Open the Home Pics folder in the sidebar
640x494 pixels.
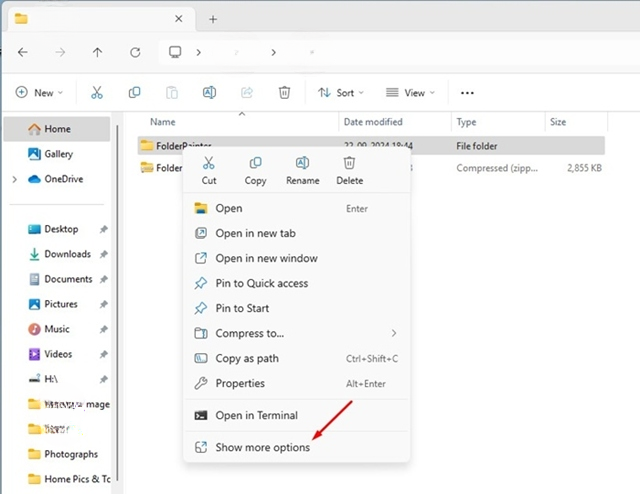click(70, 479)
